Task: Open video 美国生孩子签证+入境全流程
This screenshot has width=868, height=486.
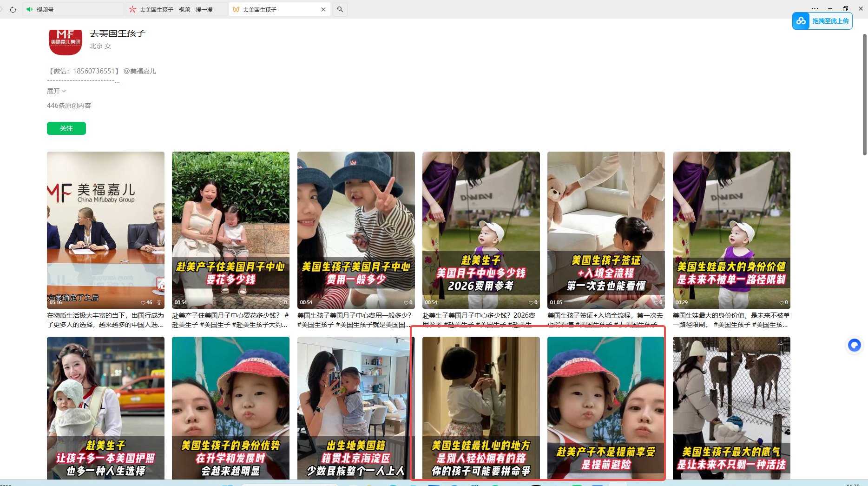Action: tap(606, 230)
